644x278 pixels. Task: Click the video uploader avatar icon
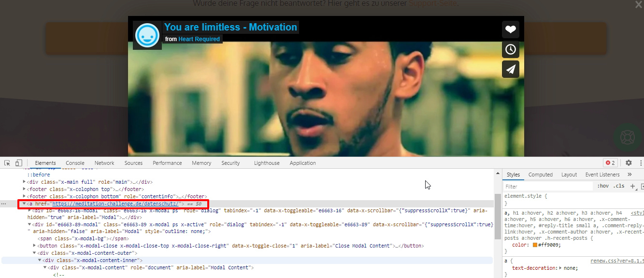147,35
